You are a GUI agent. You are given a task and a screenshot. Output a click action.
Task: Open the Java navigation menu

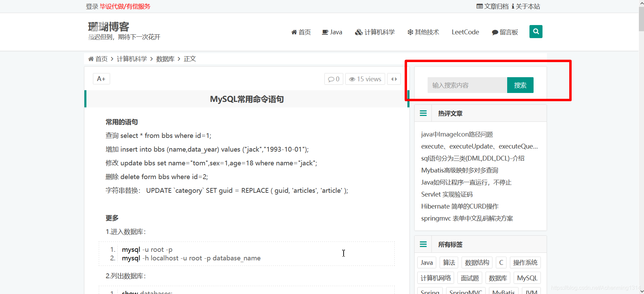click(x=332, y=32)
